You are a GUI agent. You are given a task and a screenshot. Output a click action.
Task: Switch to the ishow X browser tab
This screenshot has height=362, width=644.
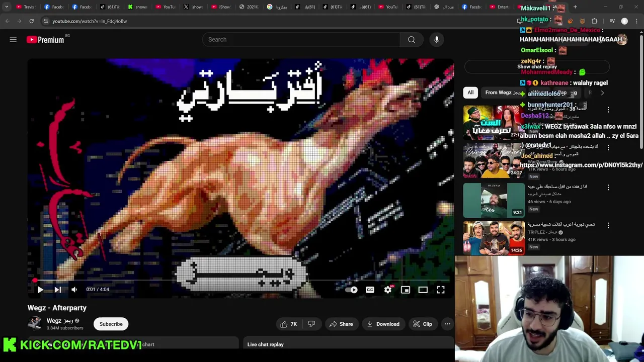pos(193,7)
